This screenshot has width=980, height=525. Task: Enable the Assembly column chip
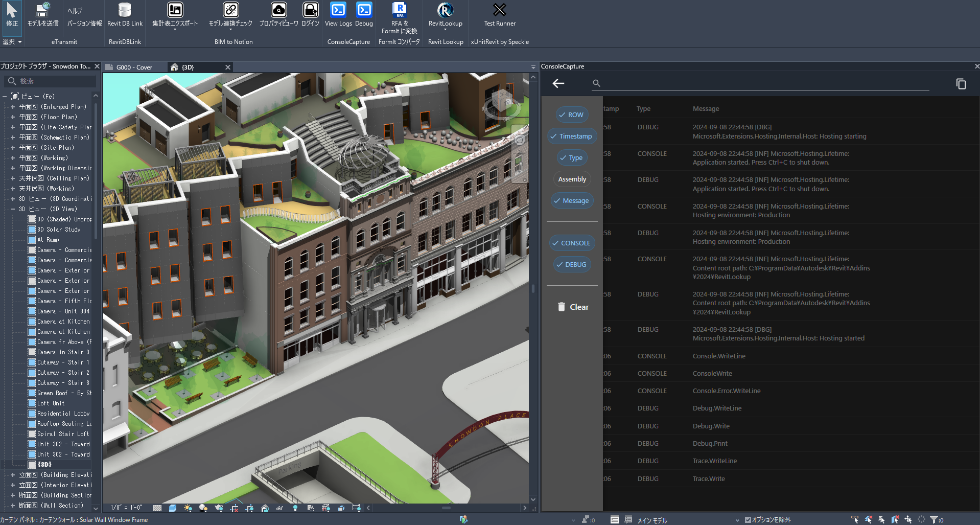pos(572,179)
